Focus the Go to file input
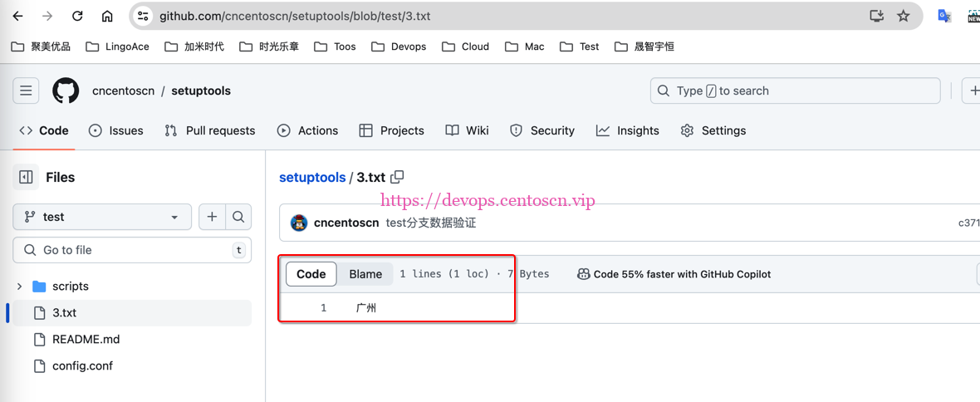Image resolution: width=980 pixels, height=402 pixels. 133,250
